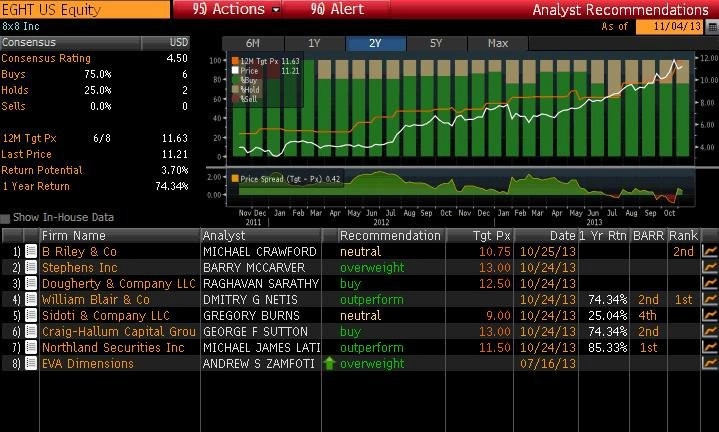The height and width of the screenshot is (432, 719).
Task: Open chart icon for Northland Securities row
Action: (x=710, y=348)
